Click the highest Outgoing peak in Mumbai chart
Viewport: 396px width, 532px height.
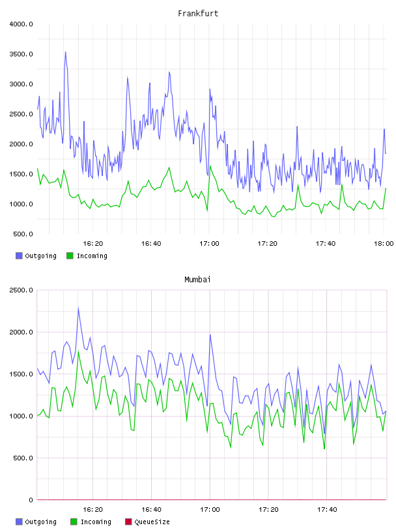coord(78,308)
